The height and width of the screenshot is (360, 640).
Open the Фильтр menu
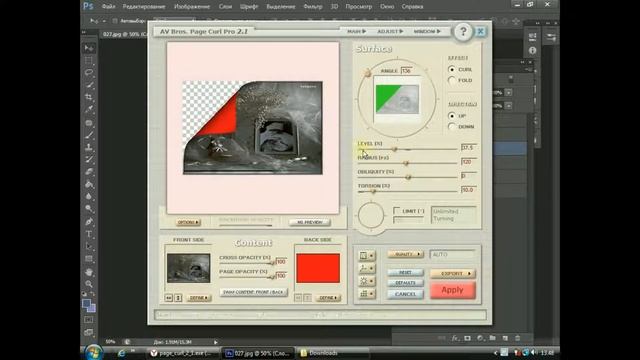(313, 7)
